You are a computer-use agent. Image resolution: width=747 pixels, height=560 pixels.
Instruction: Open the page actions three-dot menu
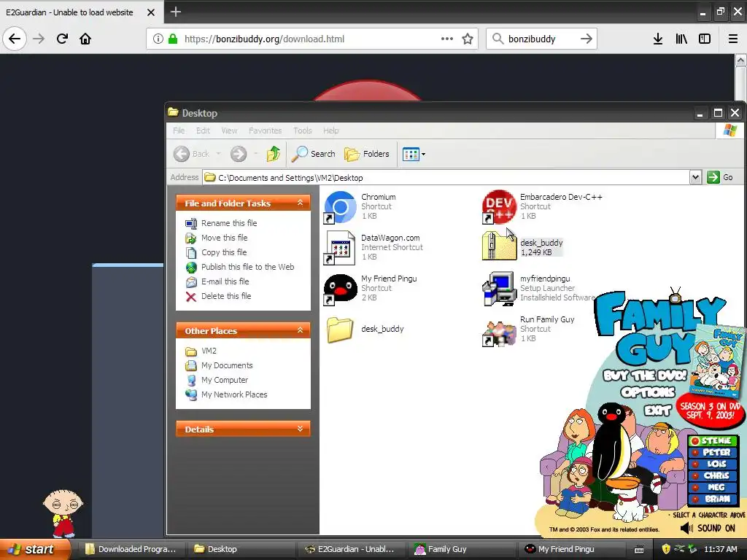[447, 39]
